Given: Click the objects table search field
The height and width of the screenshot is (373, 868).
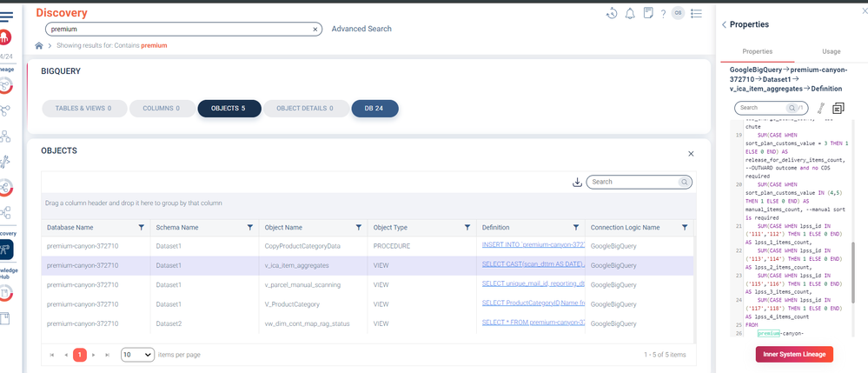Looking at the screenshot, I should point(633,183).
